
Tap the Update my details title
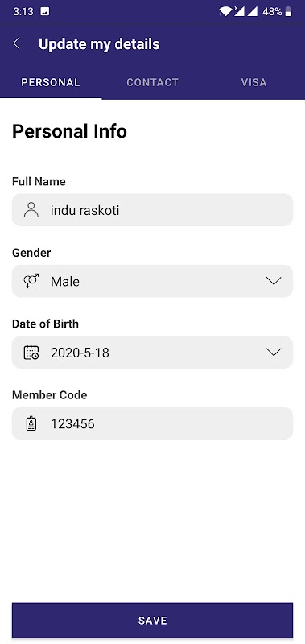99,44
